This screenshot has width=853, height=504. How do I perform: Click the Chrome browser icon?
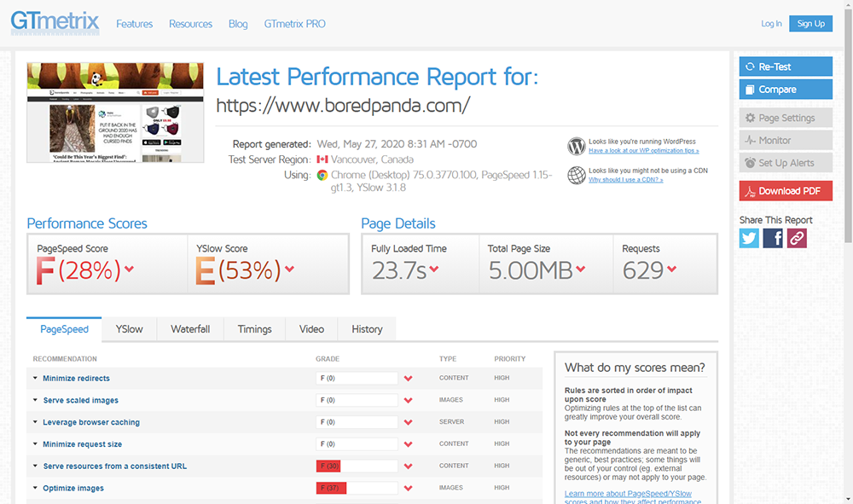coord(322,175)
